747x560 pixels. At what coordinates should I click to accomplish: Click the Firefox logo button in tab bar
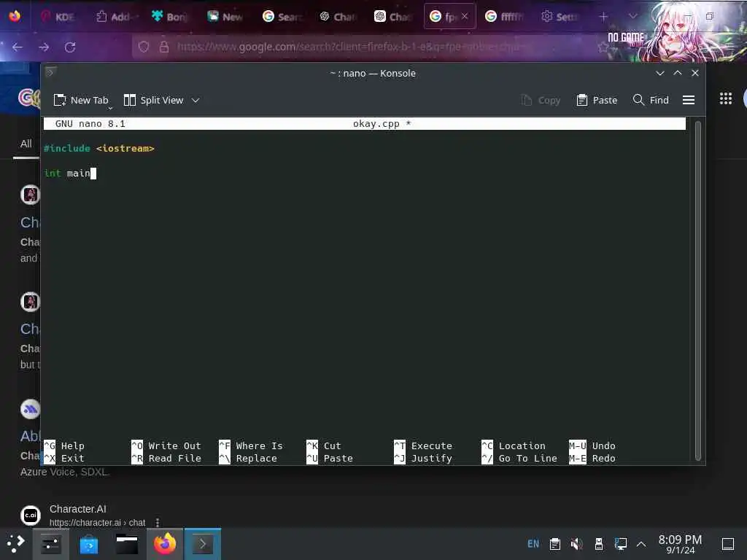(x=15, y=16)
